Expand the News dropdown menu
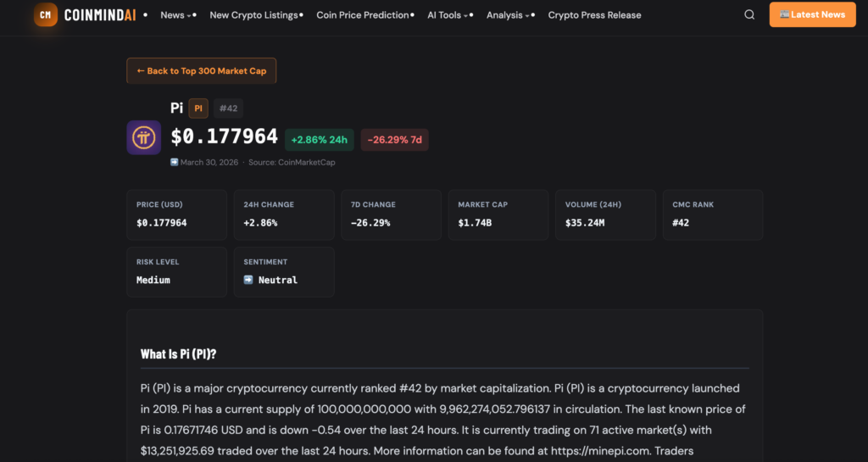This screenshot has height=462, width=868. point(175,15)
